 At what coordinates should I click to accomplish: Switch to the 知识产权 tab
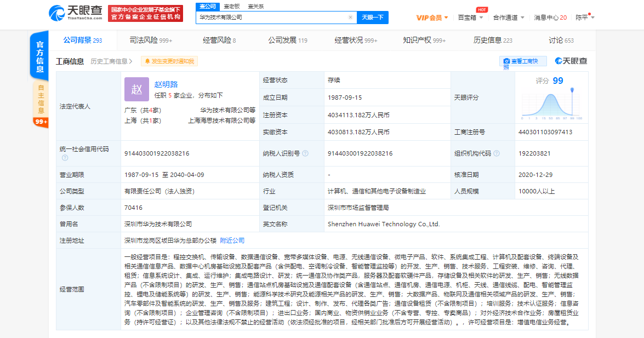tap(424, 40)
